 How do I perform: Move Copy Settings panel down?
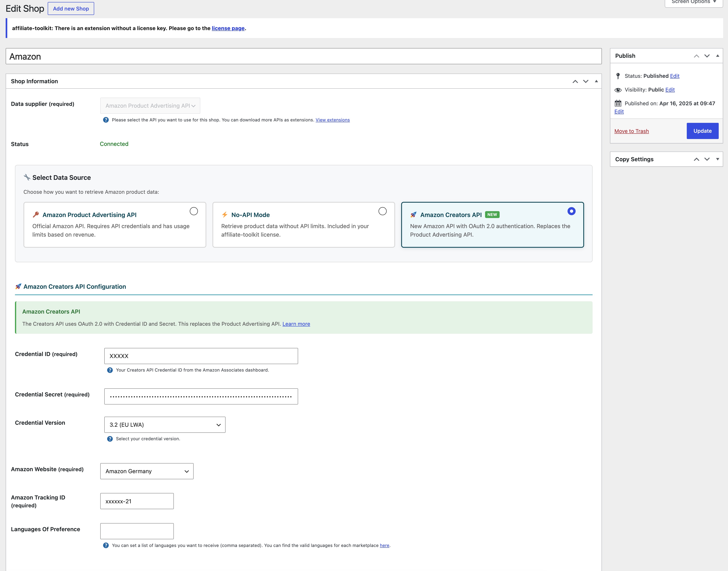point(707,159)
